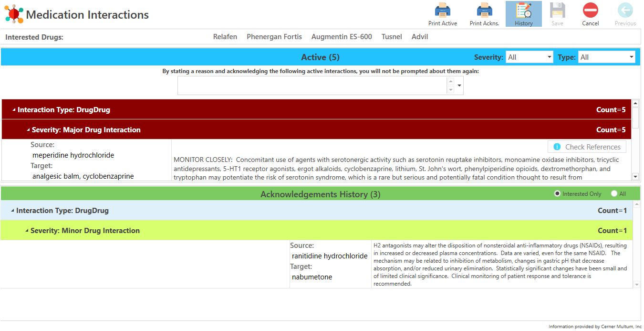Click the Count=1 value on Minor Drug Interaction row
This screenshot has width=644, height=331.
[612, 231]
